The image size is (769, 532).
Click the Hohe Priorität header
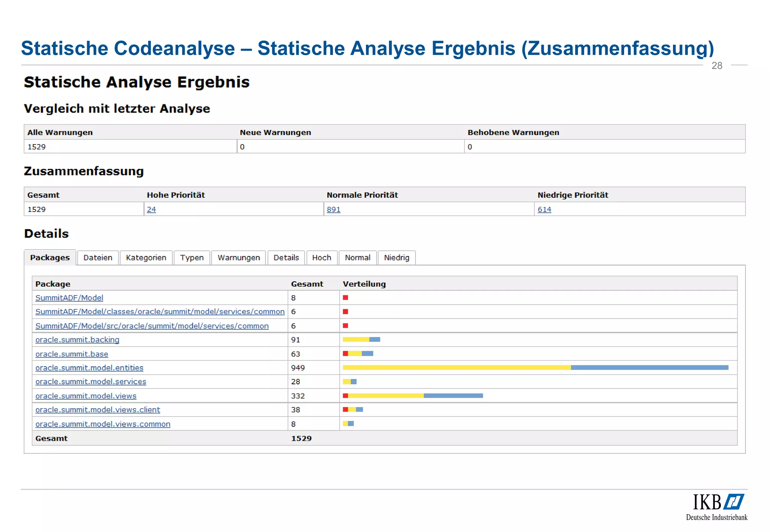coord(176,195)
